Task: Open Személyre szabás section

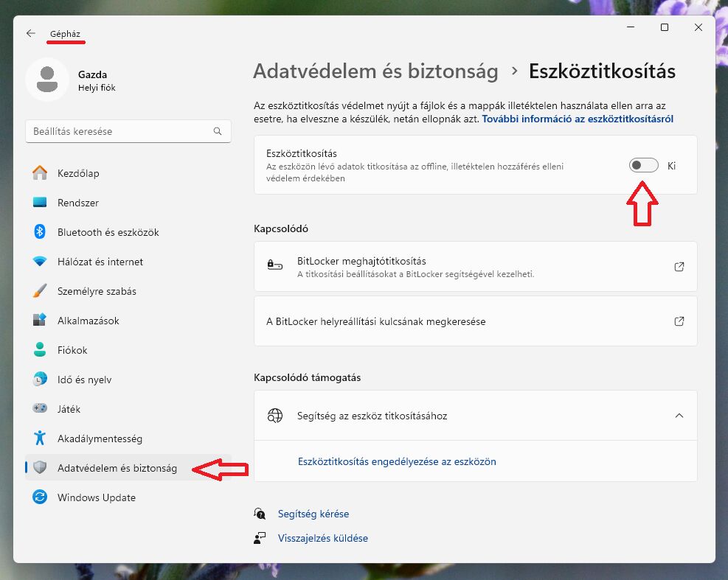Action: pos(128,291)
